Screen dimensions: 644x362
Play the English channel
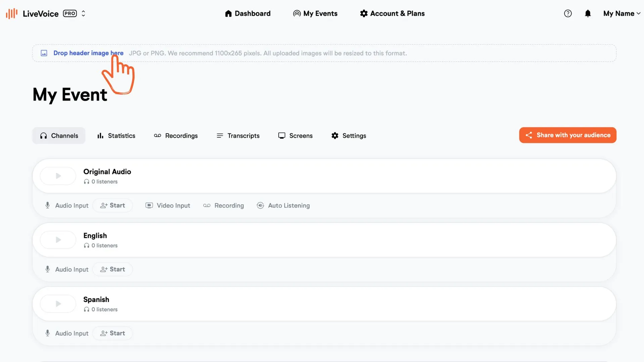(58, 240)
